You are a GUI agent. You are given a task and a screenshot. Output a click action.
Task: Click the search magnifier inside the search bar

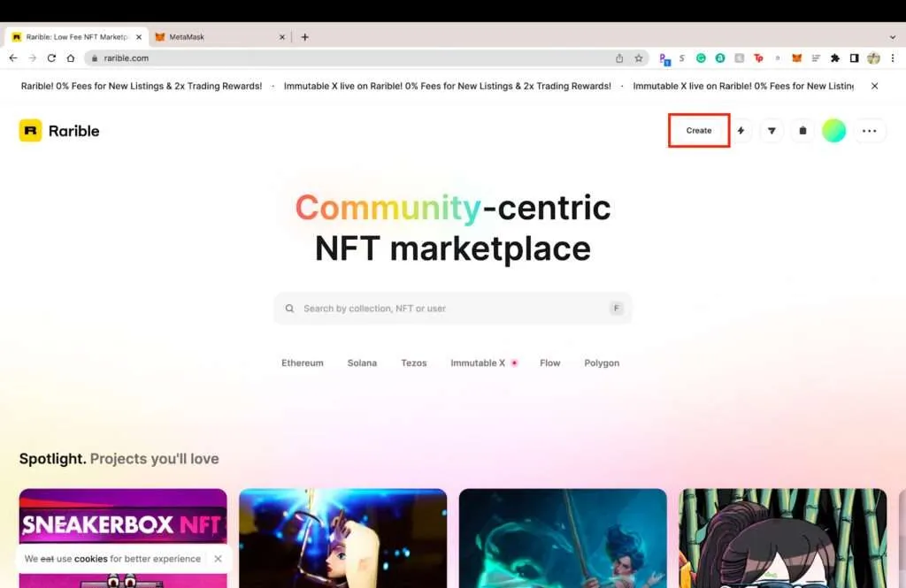coord(290,308)
